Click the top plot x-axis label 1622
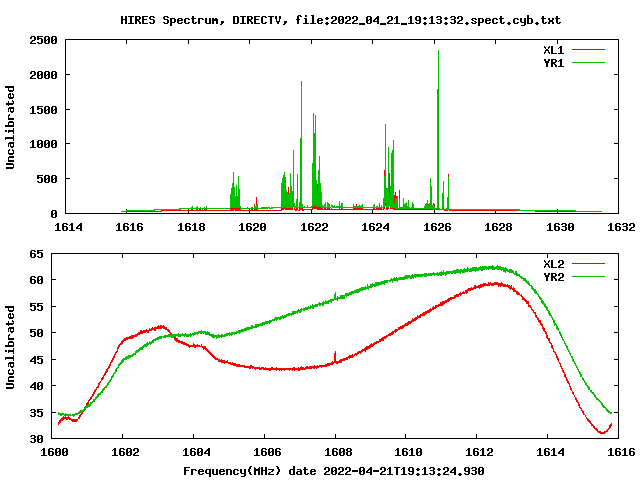 [314, 227]
